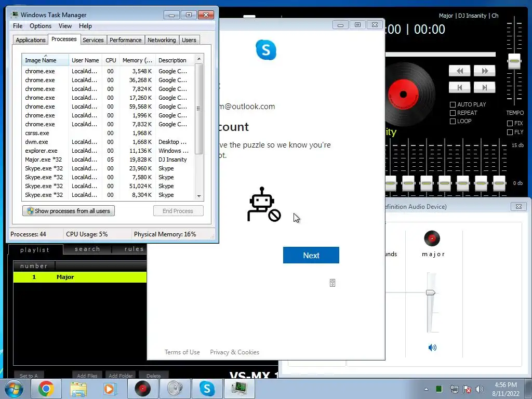Screen dimensions: 532x399
Task: Click the previous track button in the DJ player
Action: [459, 87]
